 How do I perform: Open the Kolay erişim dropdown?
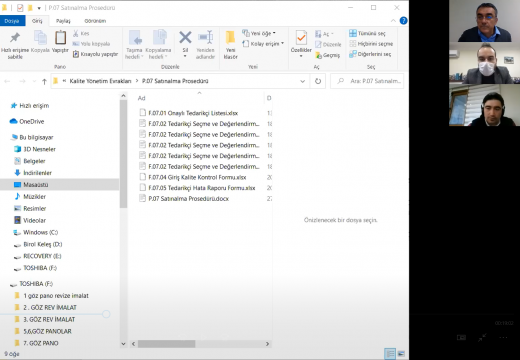click(263, 44)
